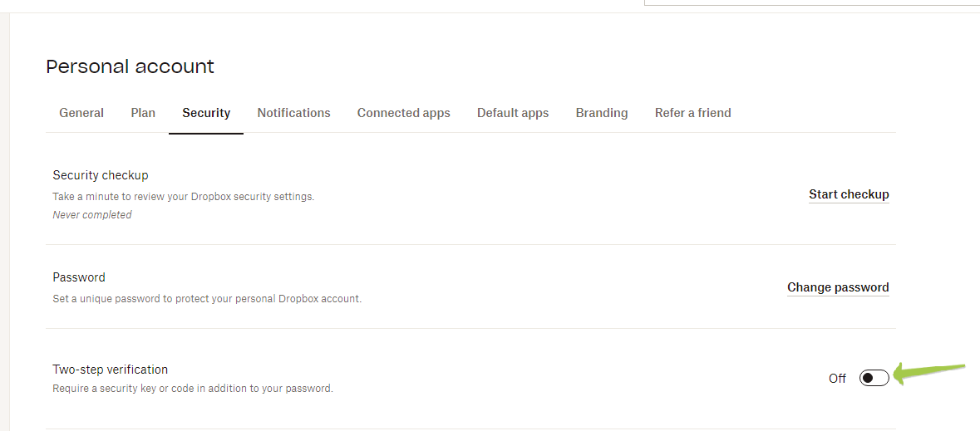Viewport: 980px width, 431px height.
Task: Click the Password section title
Action: pos(79,277)
